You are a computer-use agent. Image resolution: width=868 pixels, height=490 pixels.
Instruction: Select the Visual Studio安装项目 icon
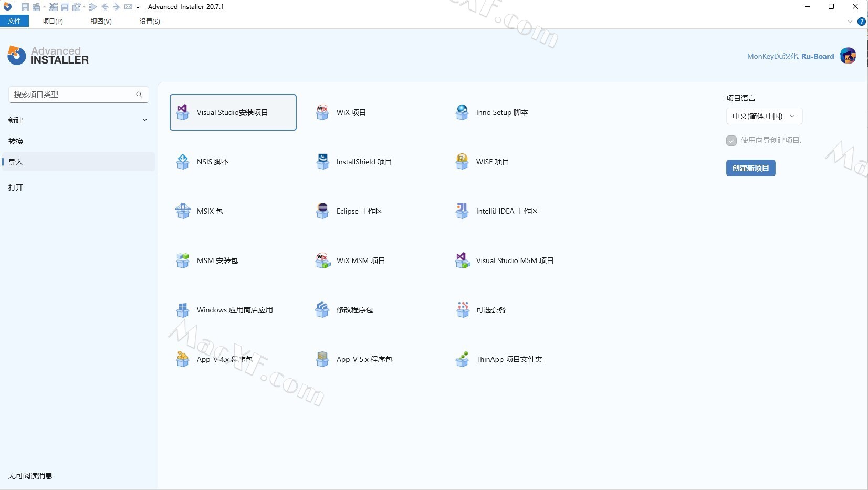point(183,112)
